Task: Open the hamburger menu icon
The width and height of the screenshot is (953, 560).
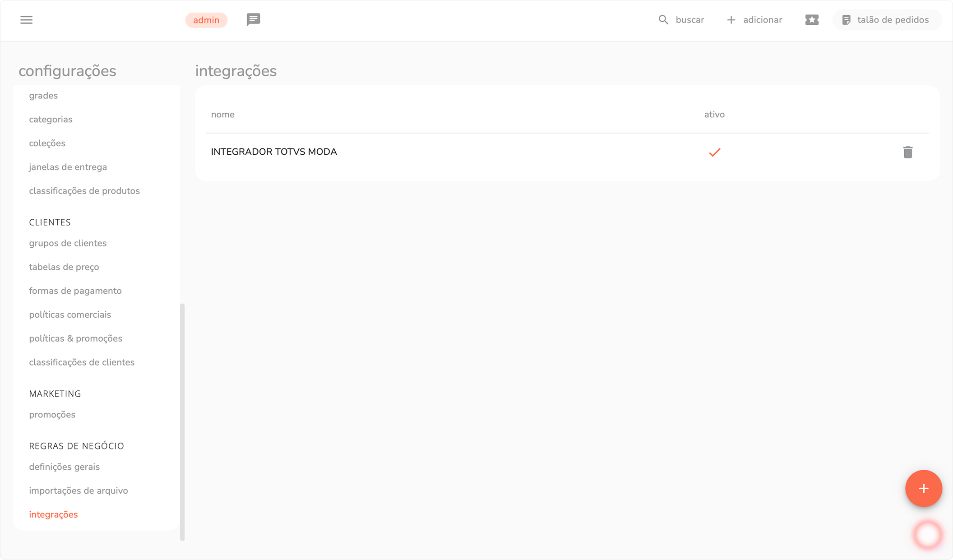Action: tap(26, 20)
